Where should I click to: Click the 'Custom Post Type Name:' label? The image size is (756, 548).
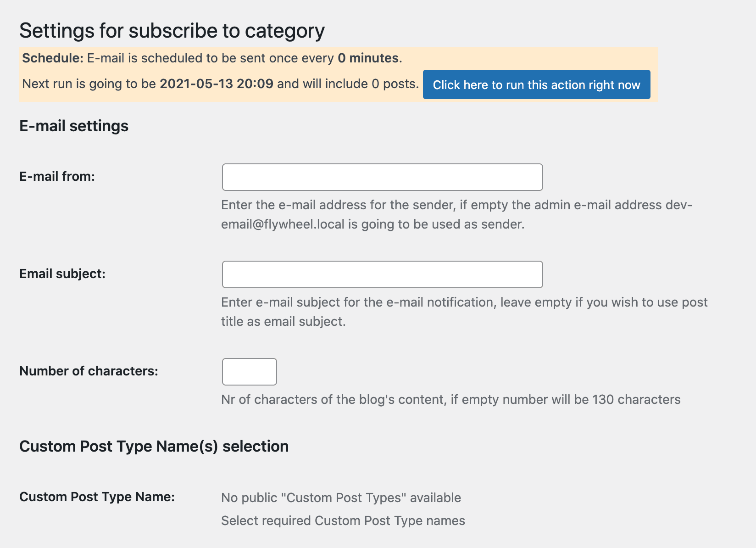(96, 497)
